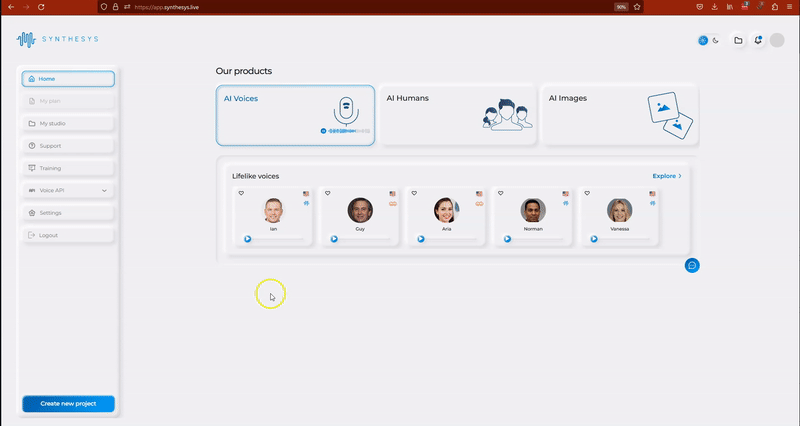800x426 pixels.
Task: Play Norman's voice sample
Action: tap(507, 239)
